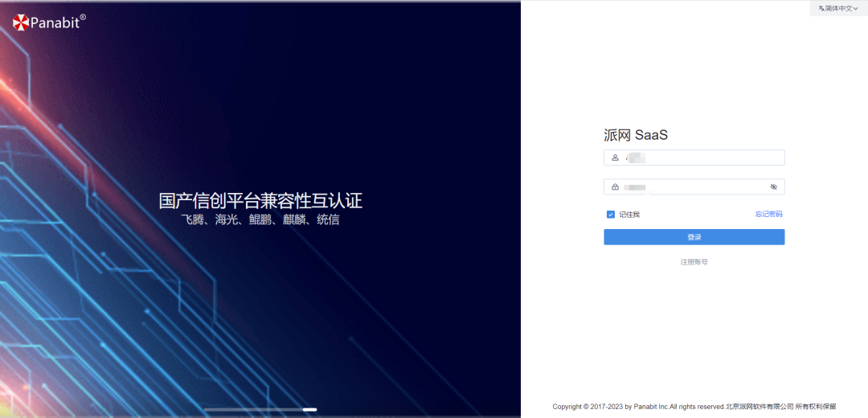Image resolution: width=868 pixels, height=418 pixels.
Task: Click the 记住我 label text
Action: 629,215
